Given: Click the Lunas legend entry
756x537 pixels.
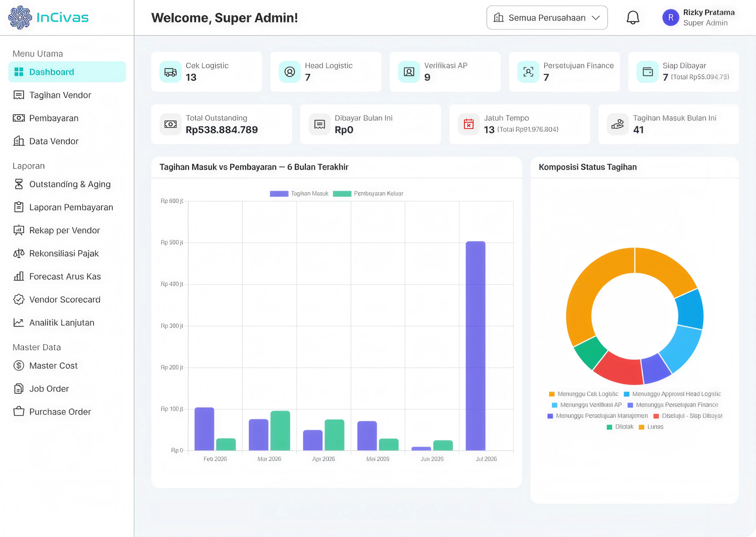Looking at the screenshot, I should coord(651,427).
